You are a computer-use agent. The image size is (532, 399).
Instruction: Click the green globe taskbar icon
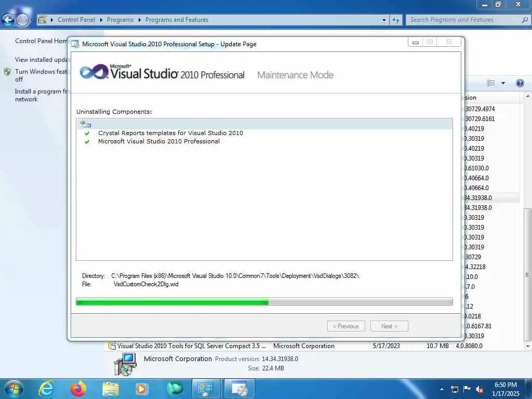(175, 389)
